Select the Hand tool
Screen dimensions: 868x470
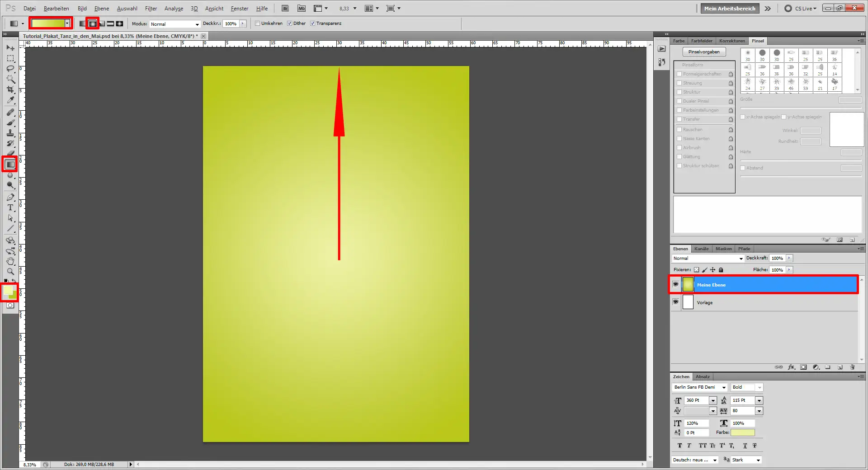(10, 261)
